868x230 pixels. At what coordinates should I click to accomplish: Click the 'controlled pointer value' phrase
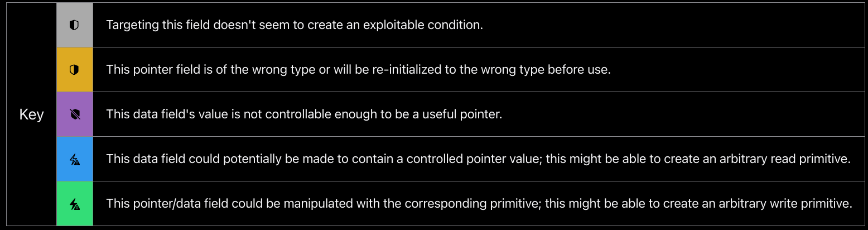[482, 159]
